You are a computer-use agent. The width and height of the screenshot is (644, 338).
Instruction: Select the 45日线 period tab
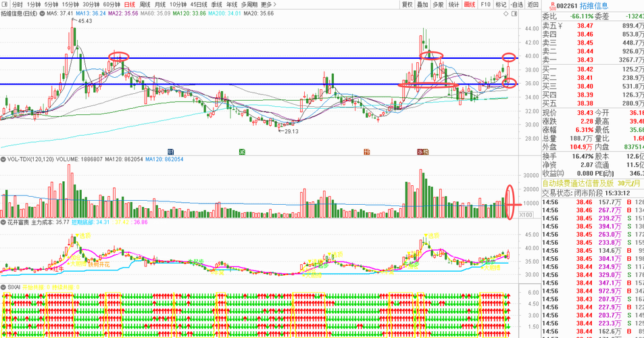(x=199, y=5)
